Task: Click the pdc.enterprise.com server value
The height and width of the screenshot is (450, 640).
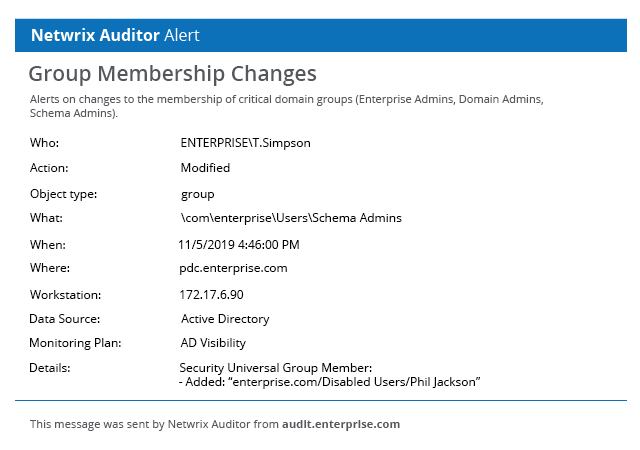Action: [233, 268]
